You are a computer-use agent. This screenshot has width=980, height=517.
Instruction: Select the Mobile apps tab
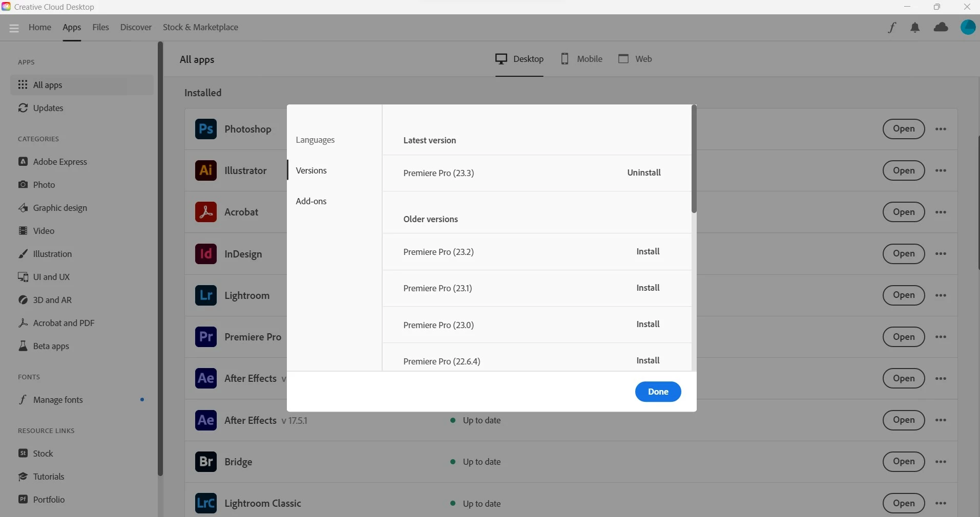pyautogui.click(x=581, y=59)
